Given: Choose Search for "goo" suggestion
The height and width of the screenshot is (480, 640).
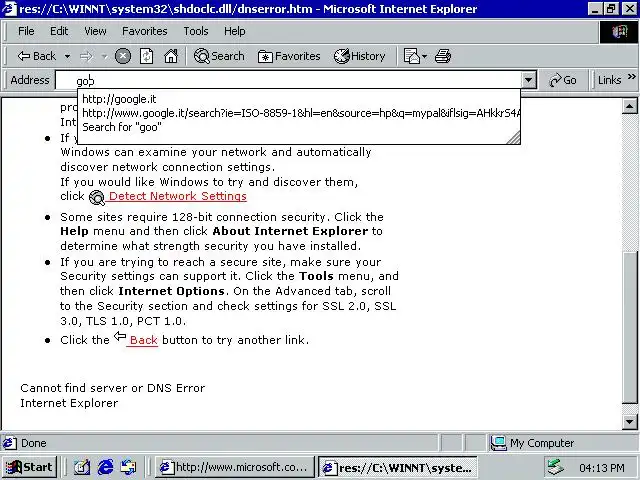Looking at the screenshot, I should tap(299, 127).
